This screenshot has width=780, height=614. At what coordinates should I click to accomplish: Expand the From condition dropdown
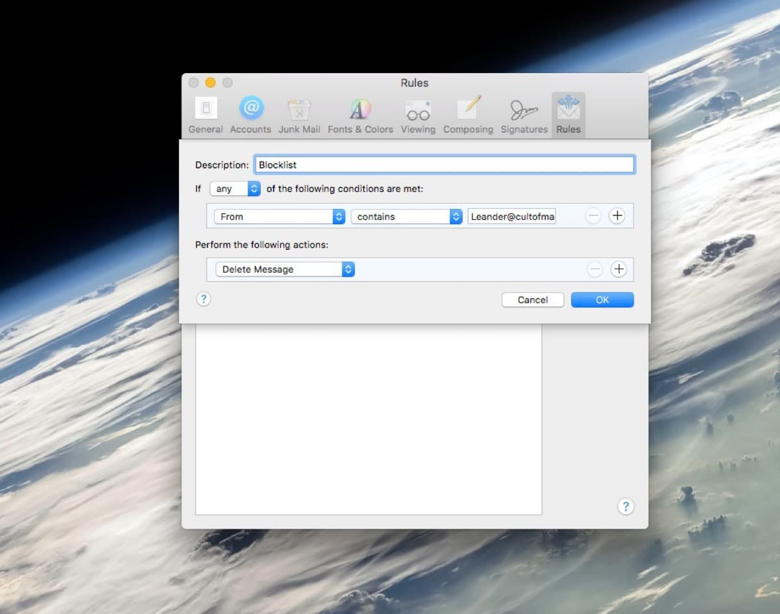280,216
